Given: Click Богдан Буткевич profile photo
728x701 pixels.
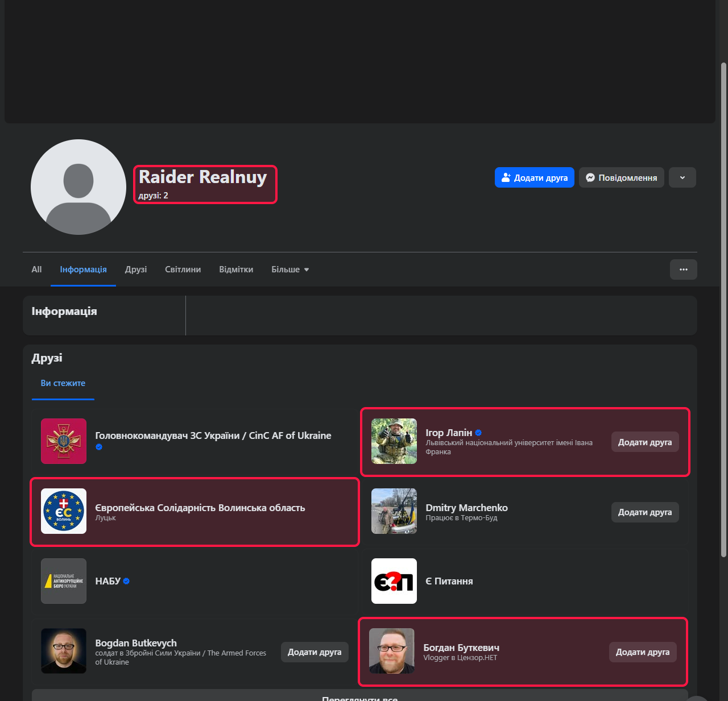Looking at the screenshot, I should click(x=392, y=651).
